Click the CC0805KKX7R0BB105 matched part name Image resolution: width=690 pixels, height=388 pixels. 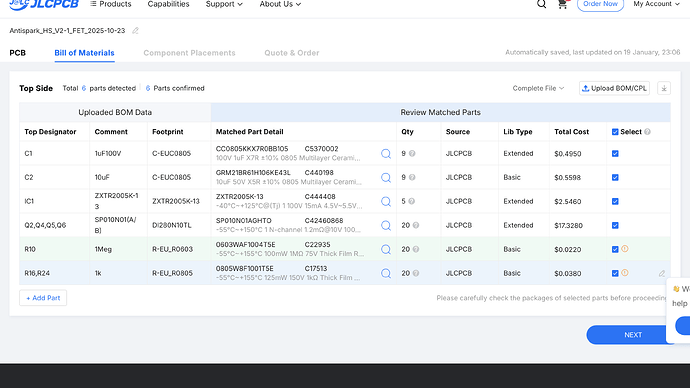pyautogui.click(x=252, y=149)
